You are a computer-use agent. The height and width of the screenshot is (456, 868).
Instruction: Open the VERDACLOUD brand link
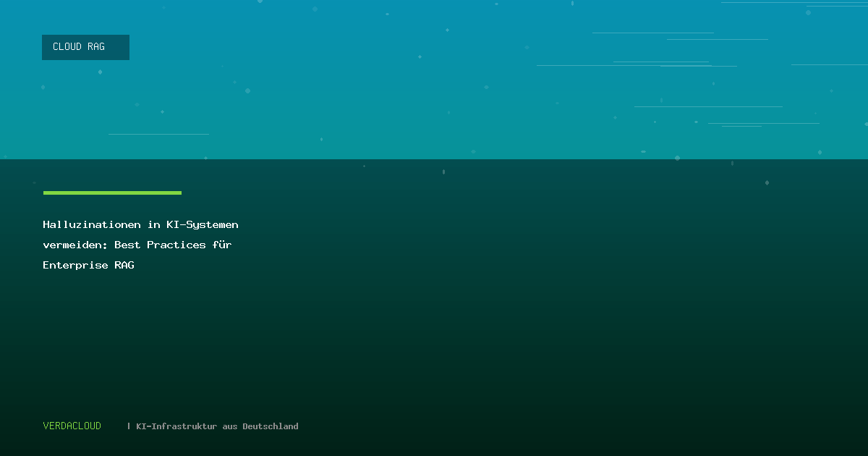72,426
